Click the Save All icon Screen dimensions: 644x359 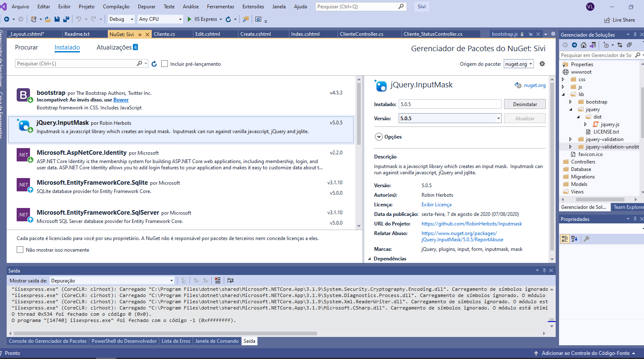pyautogui.click(x=66, y=19)
